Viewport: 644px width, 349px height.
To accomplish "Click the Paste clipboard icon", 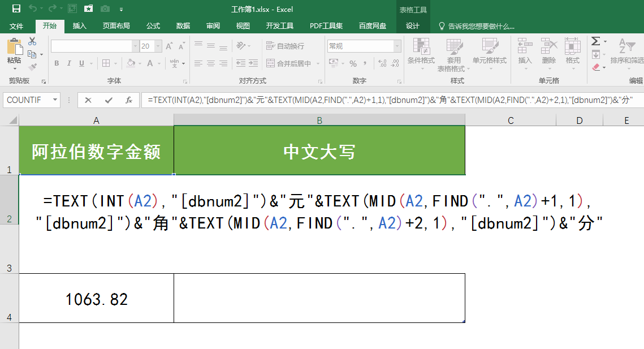I will tap(14, 46).
